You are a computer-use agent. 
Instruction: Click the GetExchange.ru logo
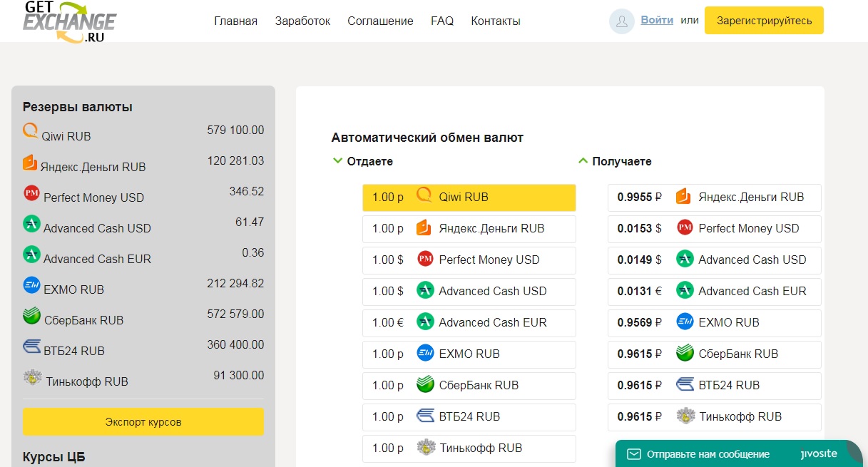[68, 21]
